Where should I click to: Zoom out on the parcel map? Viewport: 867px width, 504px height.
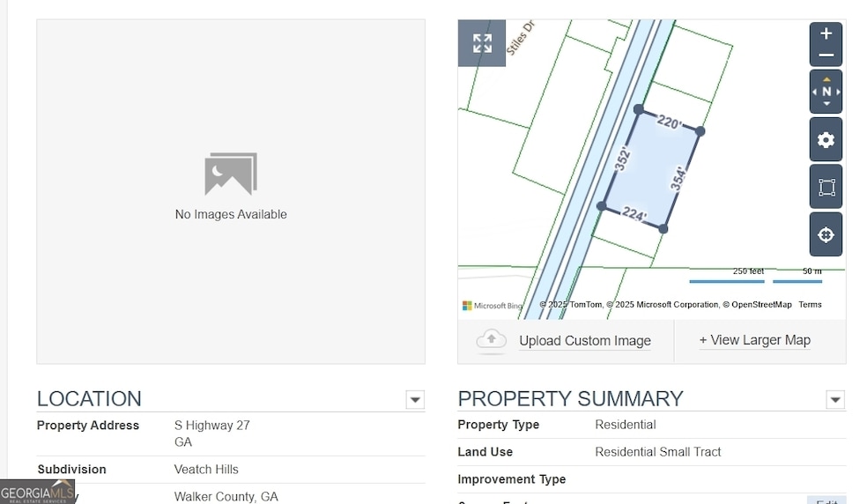[826, 56]
